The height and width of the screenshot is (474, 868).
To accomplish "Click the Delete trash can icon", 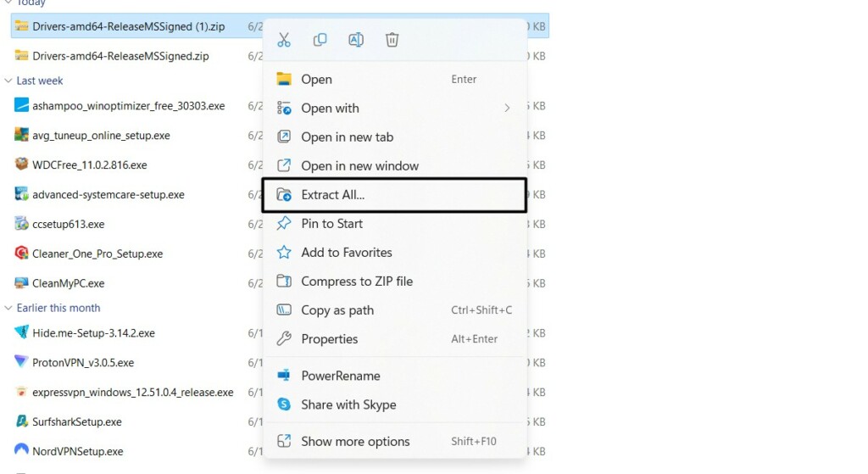I will [392, 40].
